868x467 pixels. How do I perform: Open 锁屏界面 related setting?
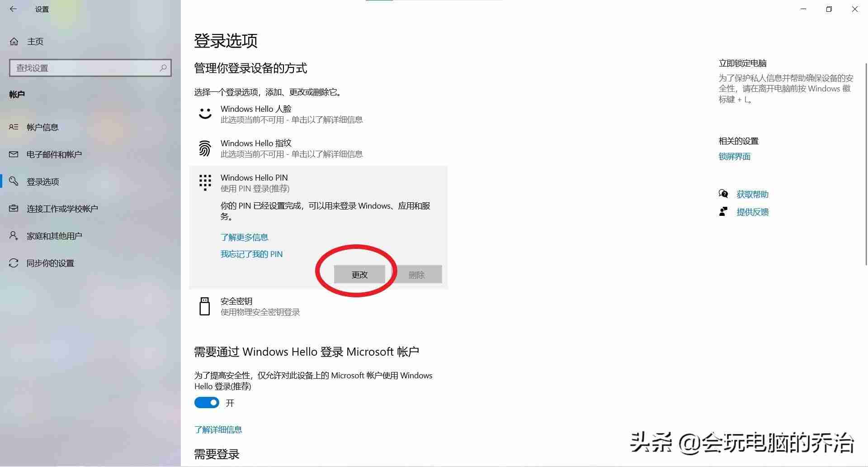click(x=735, y=157)
